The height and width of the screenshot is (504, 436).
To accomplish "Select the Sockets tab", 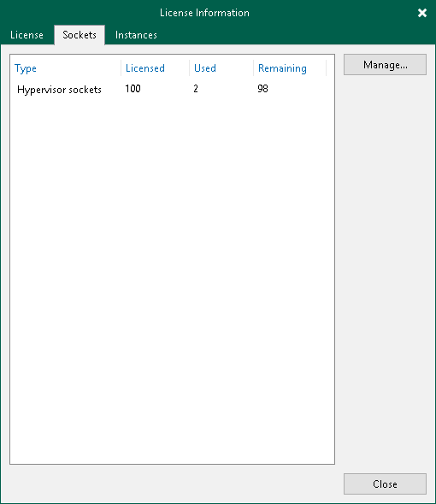I will click(x=80, y=35).
